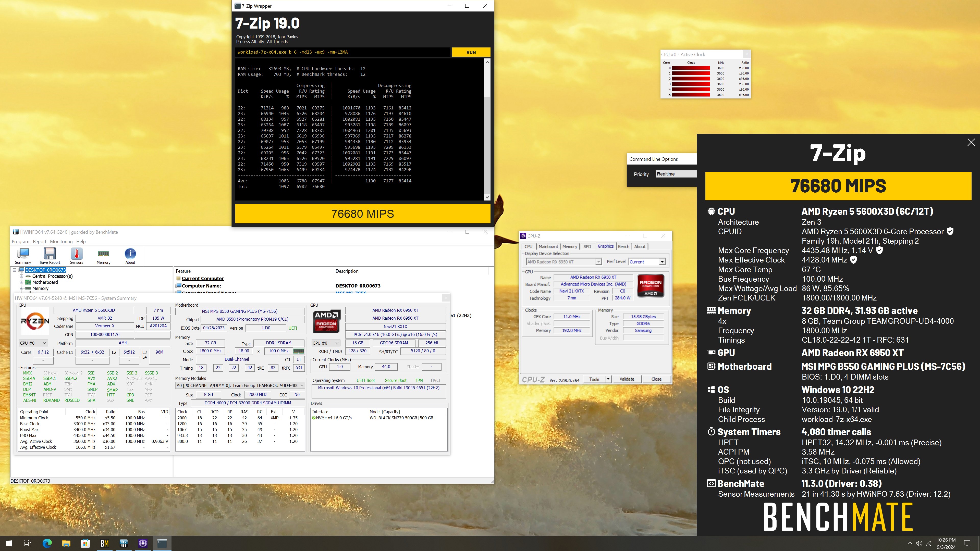
Task: Open the Program menu in HWiNFO
Action: pos(20,242)
